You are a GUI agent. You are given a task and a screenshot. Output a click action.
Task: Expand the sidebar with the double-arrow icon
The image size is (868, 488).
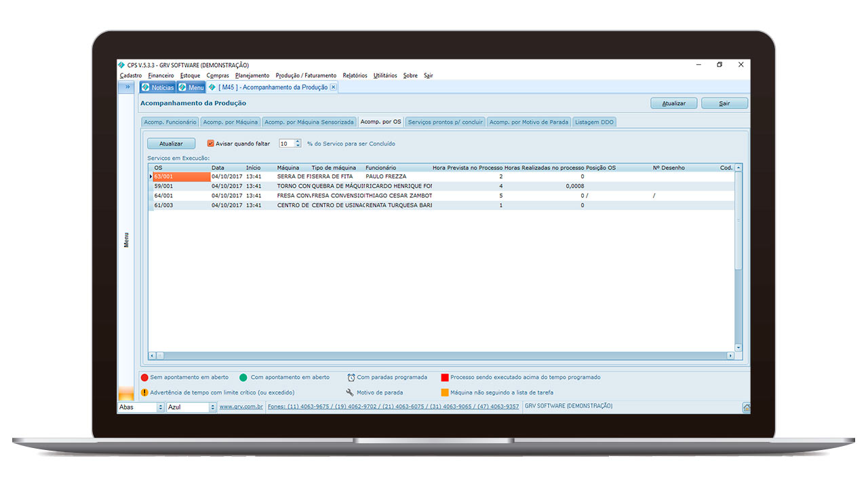(x=127, y=87)
